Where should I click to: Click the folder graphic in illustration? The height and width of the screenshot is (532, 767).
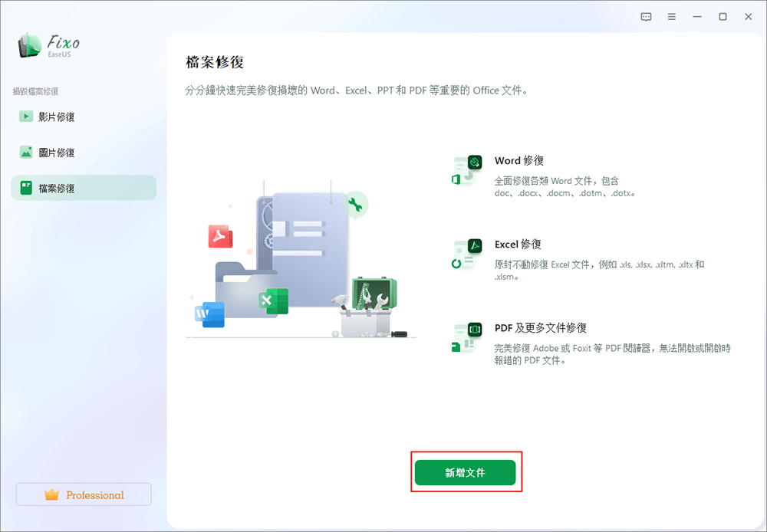coord(247,290)
